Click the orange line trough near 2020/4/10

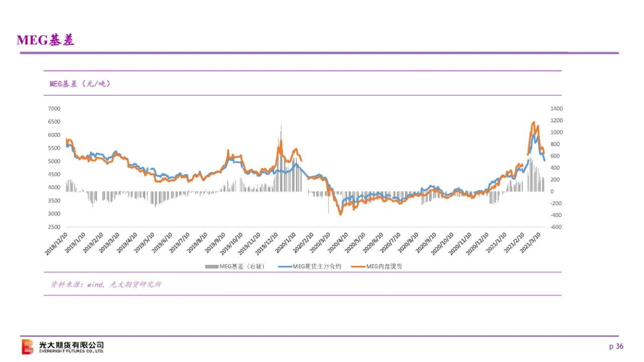[x=341, y=214]
